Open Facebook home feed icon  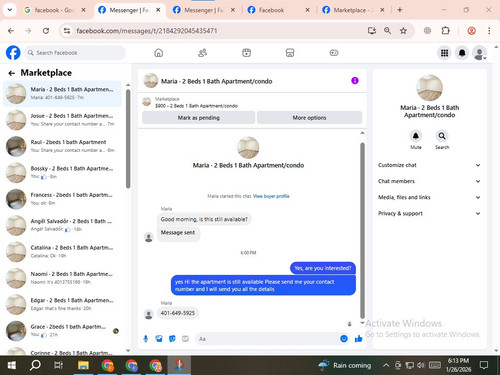[x=159, y=53]
